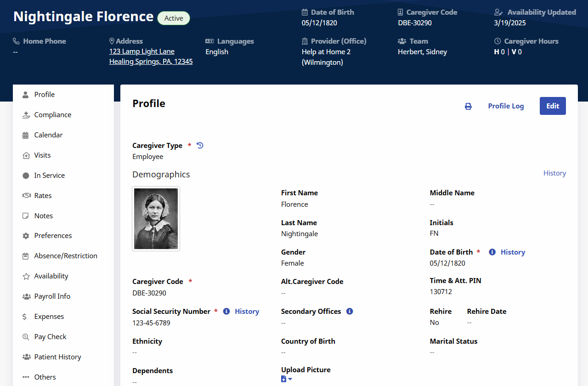Click the Secondary Offices info icon
Viewport: 588px width, 386px height.
[350, 311]
